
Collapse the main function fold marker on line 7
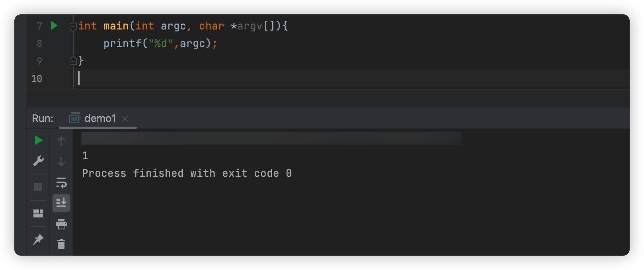[x=73, y=26]
